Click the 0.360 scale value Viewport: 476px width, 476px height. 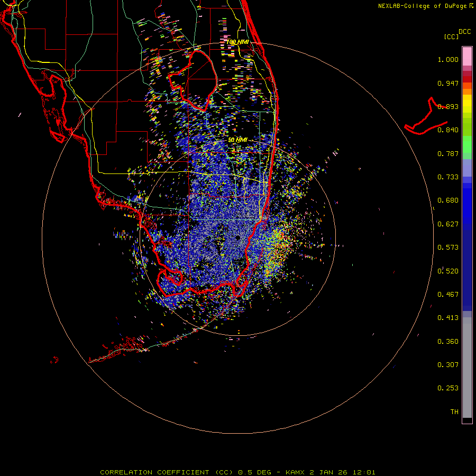point(448,342)
